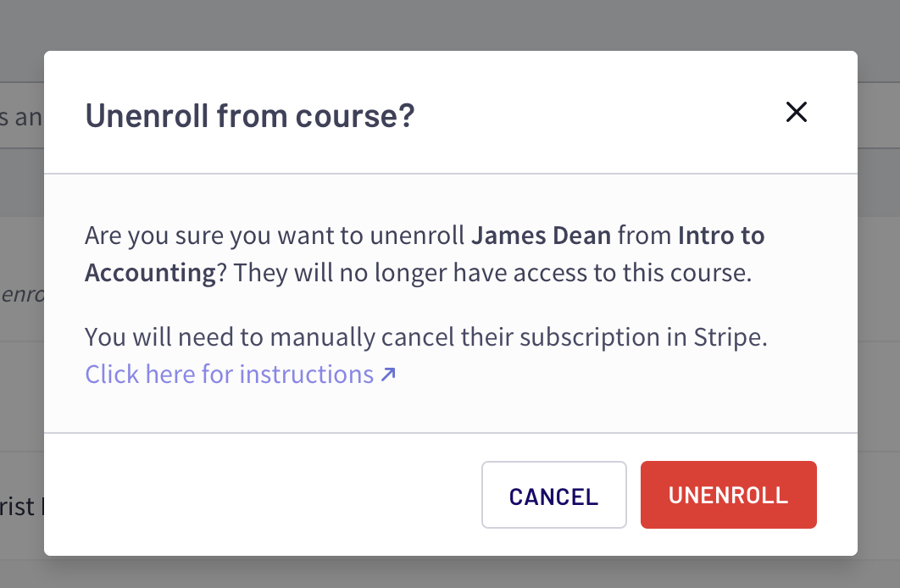This screenshot has width=900, height=588.
Task: Click the Stripe subscription warning sentence
Action: tap(425, 336)
